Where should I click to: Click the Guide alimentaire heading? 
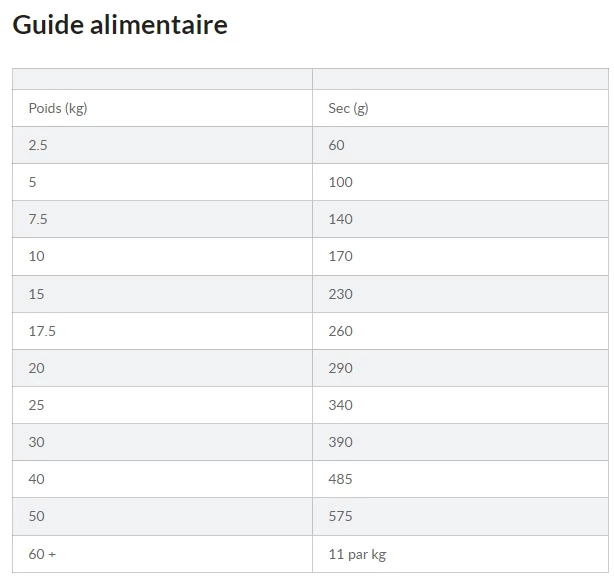pos(120,24)
